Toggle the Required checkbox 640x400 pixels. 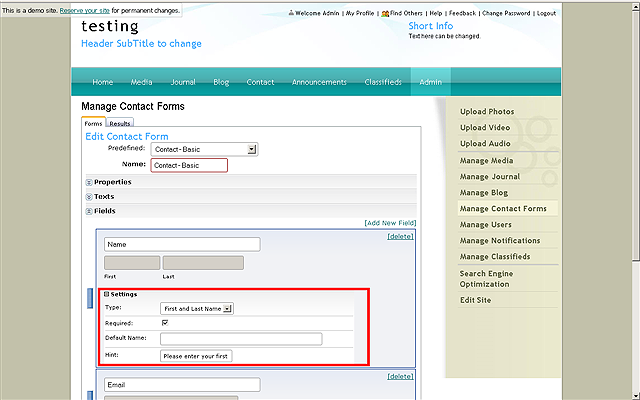(165, 323)
